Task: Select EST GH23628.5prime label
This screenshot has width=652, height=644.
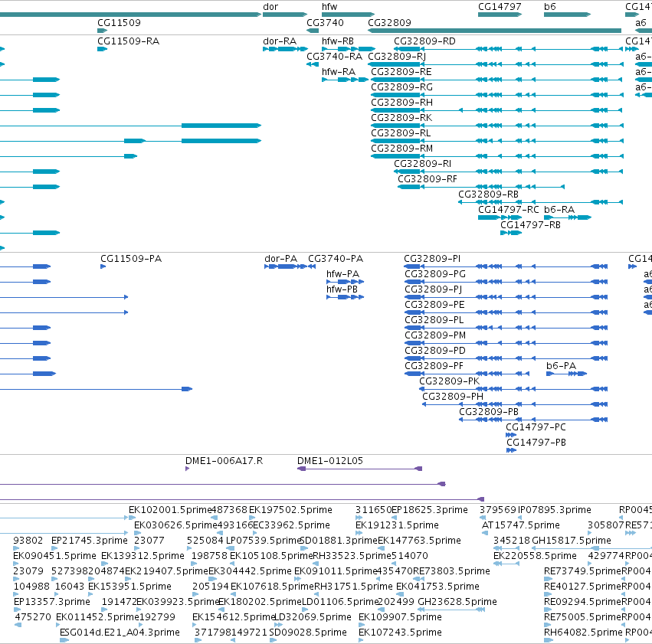Action: pos(457,602)
